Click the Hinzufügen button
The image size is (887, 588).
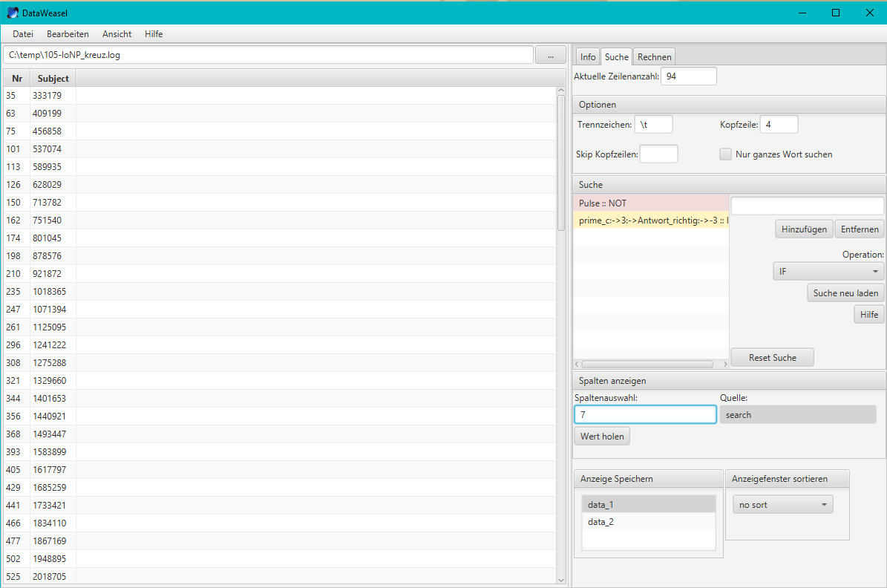(x=804, y=229)
